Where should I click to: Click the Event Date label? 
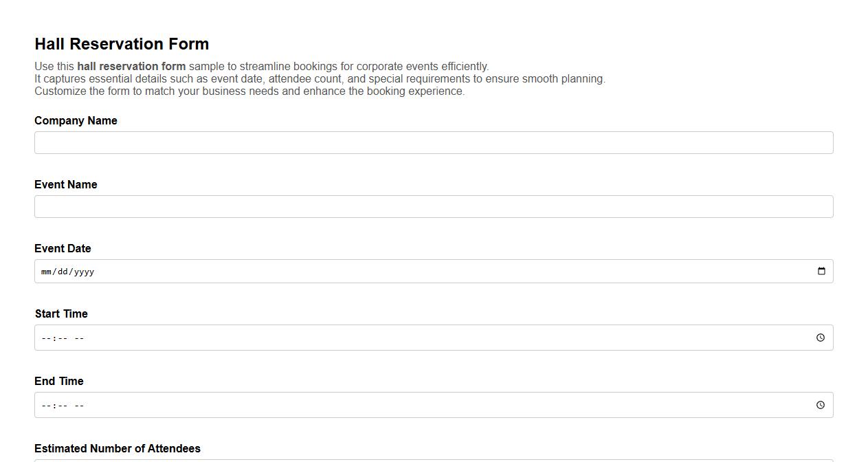click(63, 249)
